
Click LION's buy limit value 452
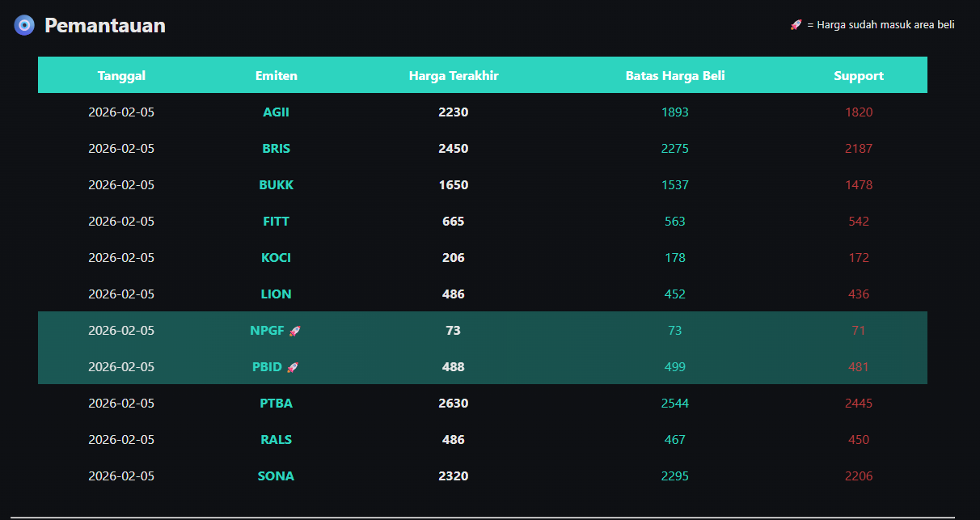(x=675, y=294)
